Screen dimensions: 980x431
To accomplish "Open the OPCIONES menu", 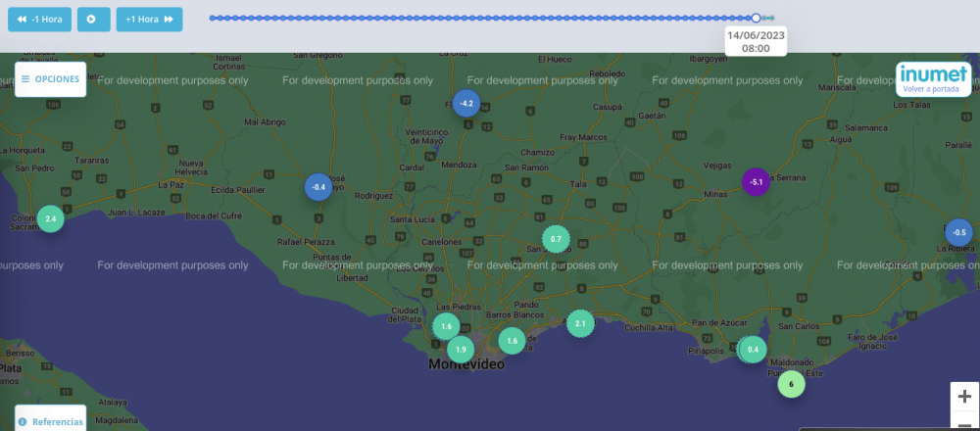I will pos(51,79).
